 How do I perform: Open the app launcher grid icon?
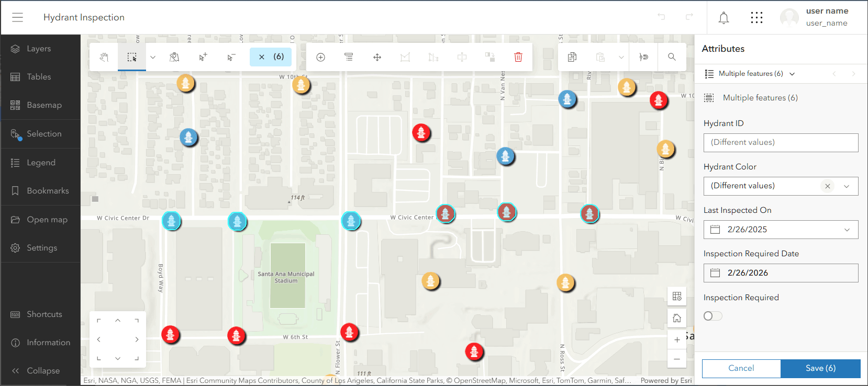(x=756, y=18)
